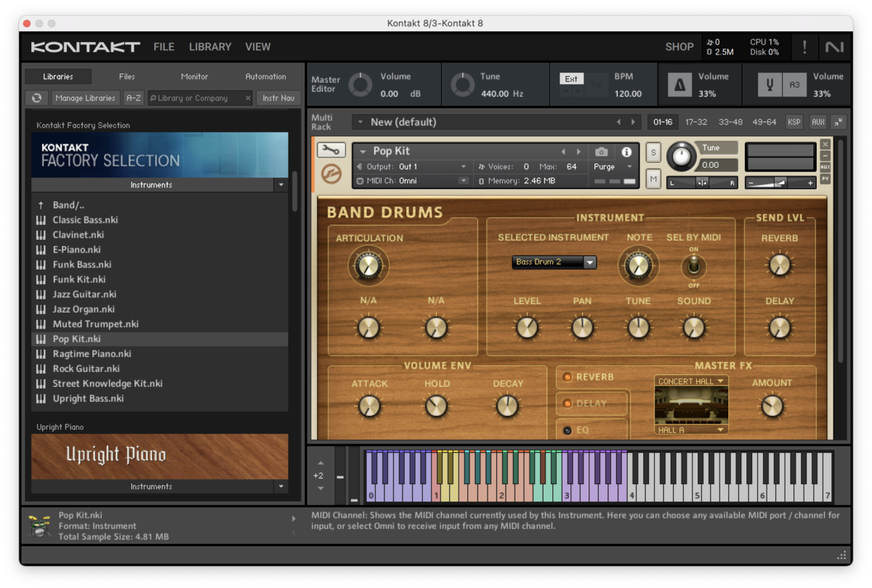Go to previous multi preset arrow

tap(618, 122)
